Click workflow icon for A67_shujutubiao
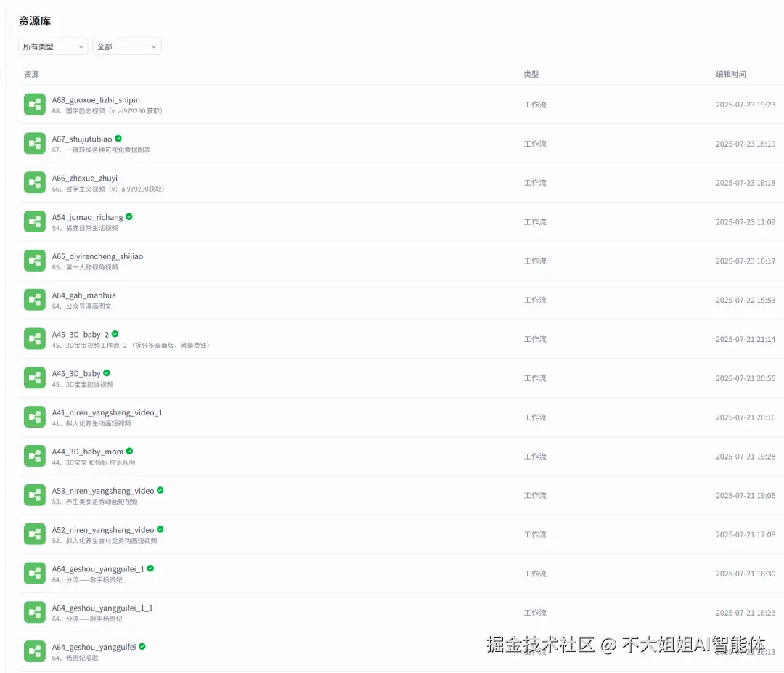 tap(35, 144)
